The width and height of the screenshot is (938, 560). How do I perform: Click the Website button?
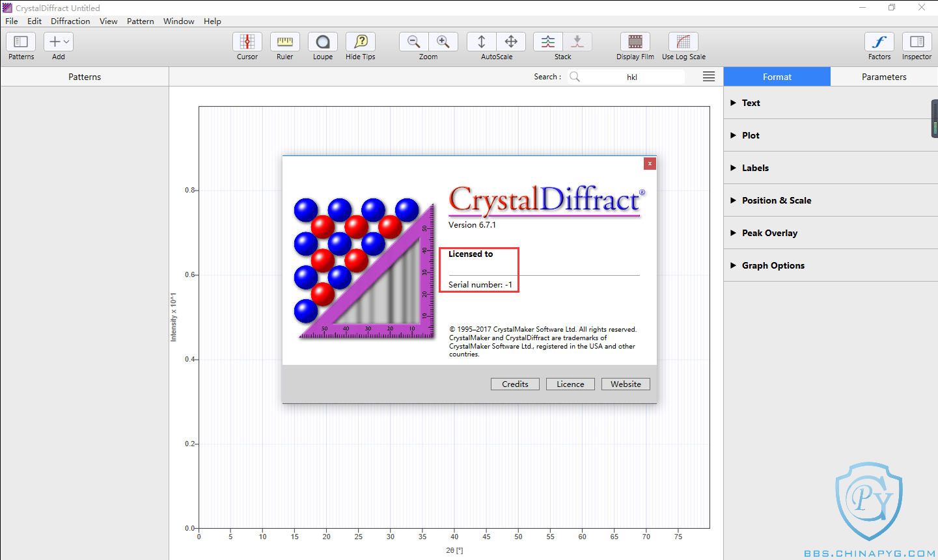626,384
